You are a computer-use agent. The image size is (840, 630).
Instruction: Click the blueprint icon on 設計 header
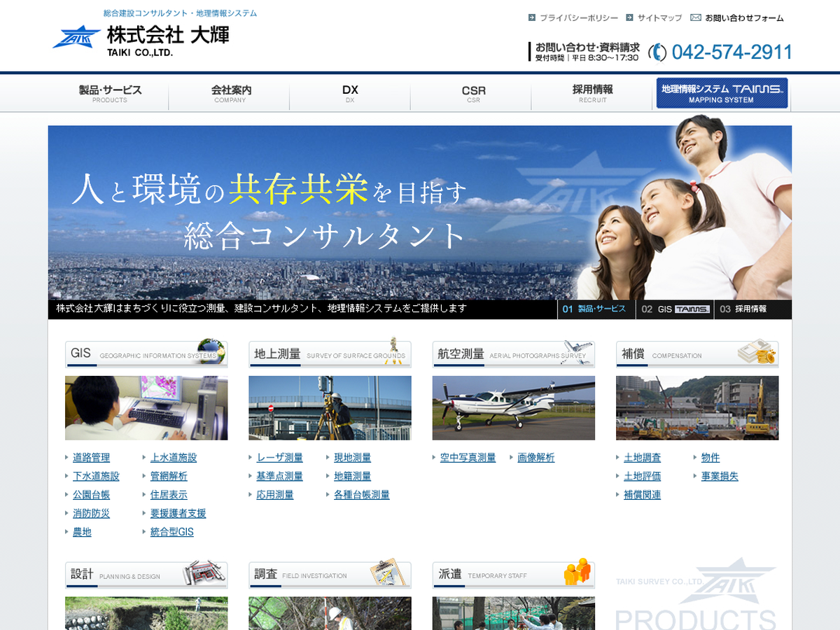(206, 573)
